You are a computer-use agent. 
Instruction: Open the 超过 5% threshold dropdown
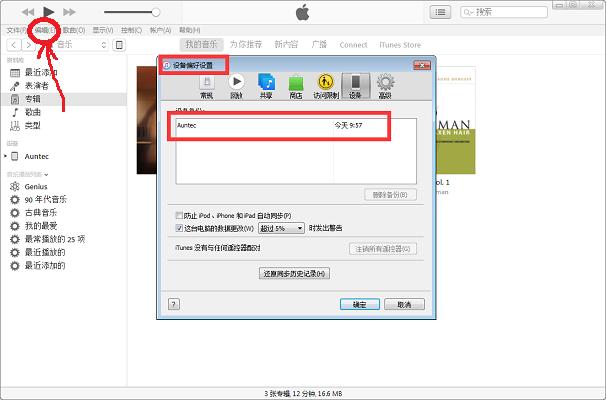click(x=281, y=228)
